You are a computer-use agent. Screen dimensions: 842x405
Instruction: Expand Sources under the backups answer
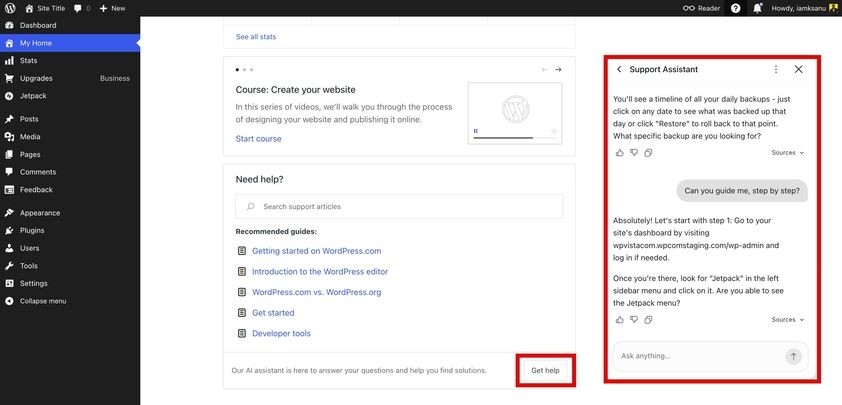coord(788,153)
